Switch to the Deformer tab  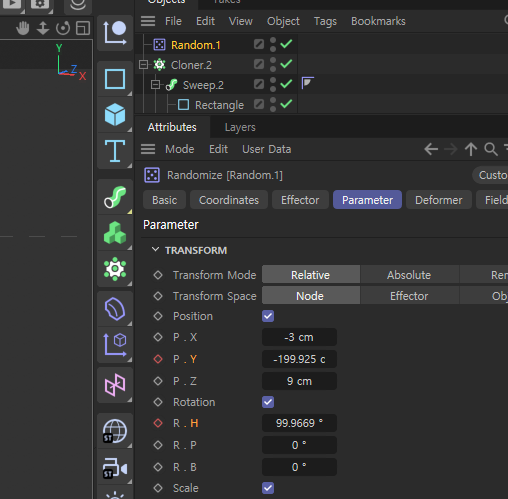[x=439, y=200]
